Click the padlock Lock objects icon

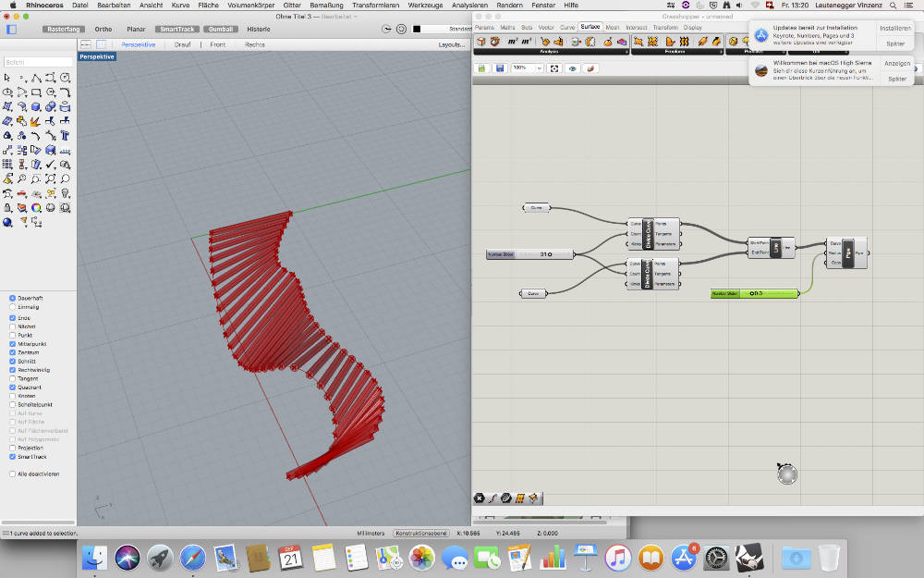pyautogui.click(x=7, y=207)
